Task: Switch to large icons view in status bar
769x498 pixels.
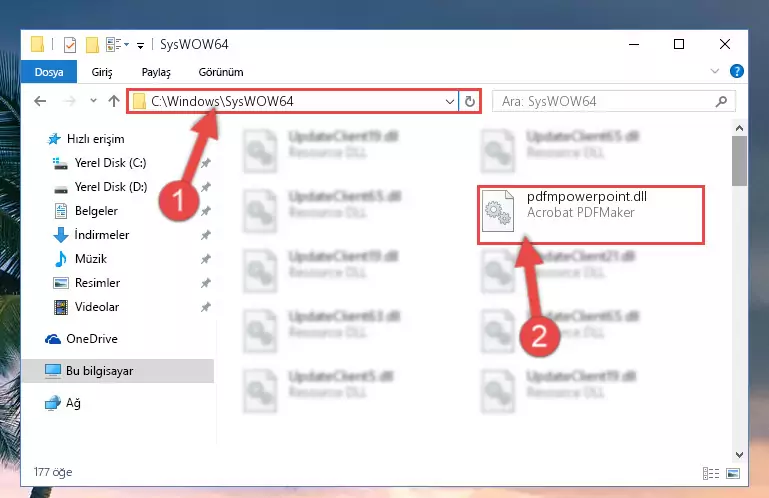Action: coord(733,473)
